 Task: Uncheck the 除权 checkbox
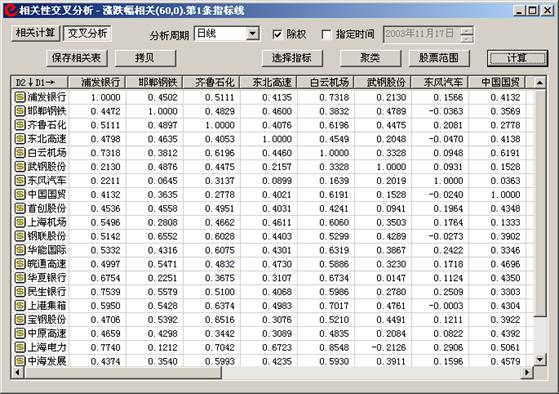277,34
